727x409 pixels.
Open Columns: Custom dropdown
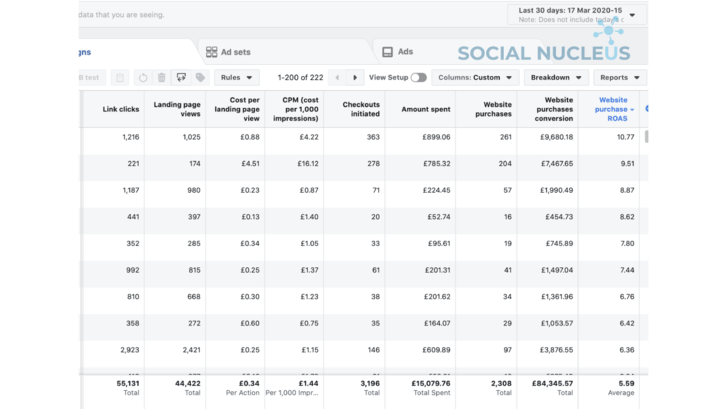coord(475,78)
